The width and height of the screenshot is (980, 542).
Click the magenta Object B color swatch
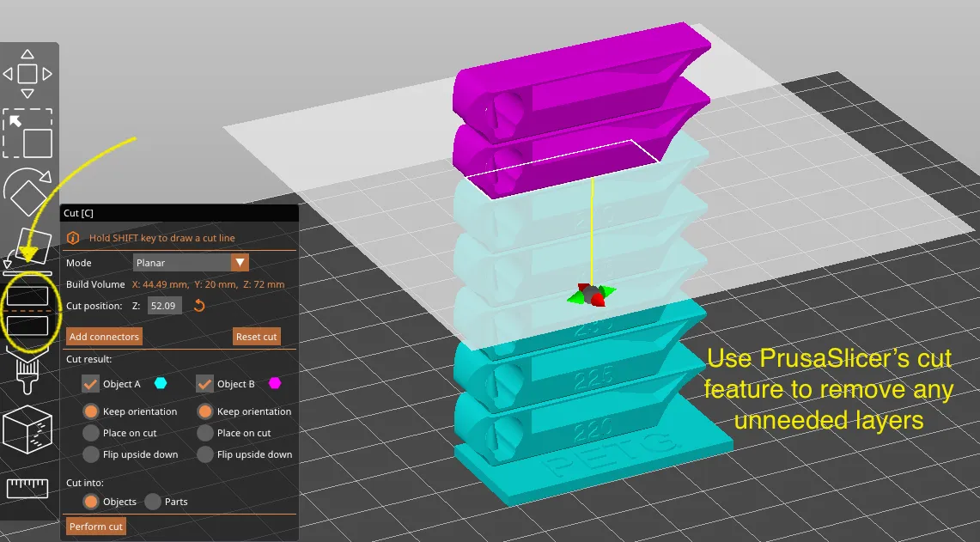click(274, 383)
